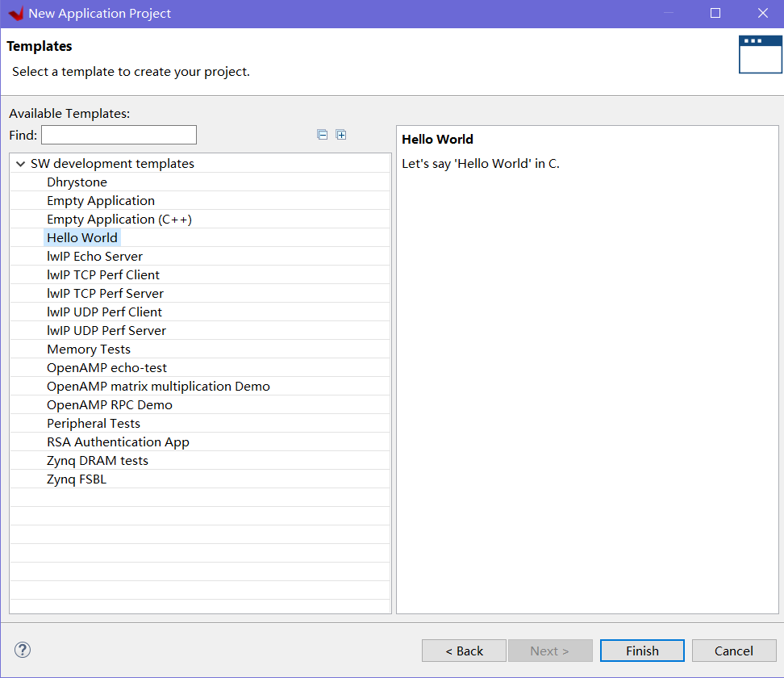Image resolution: width=784 pixels, height=678 pixels.
Task: Pick the lwIP TCP Perf Client template
Action: pyautogui.click(x=103, y=274)
